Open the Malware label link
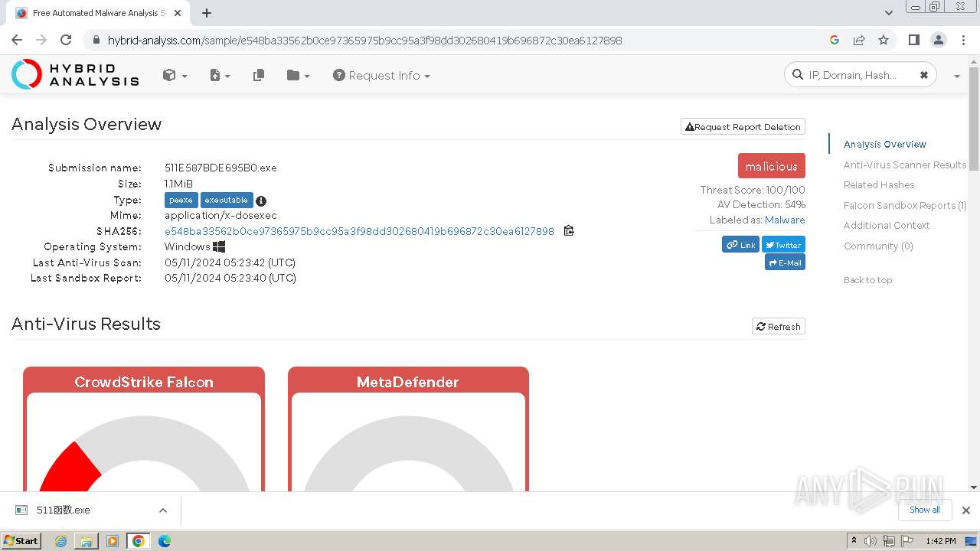Image resolution: width=980 pixels, height=551 pixels. point(785,220)
